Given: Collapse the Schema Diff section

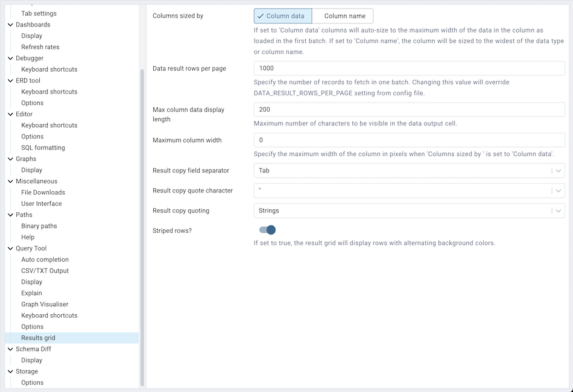Looking at the screenshot, I should (10, 349).
